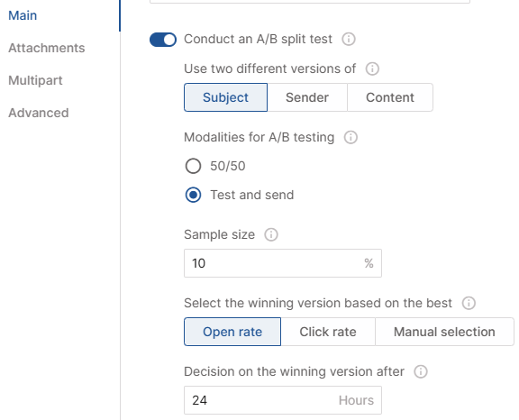Focus the Sample size percent field
The height and width of the screenshot is (420, 519).
pyautogui.click(x=283, y=263)
